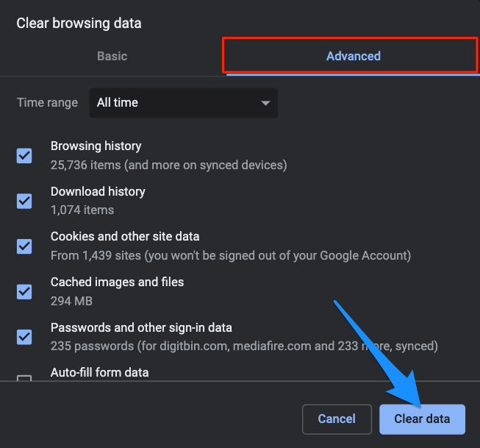Click the '1,074 items' text

pos(82,210)
